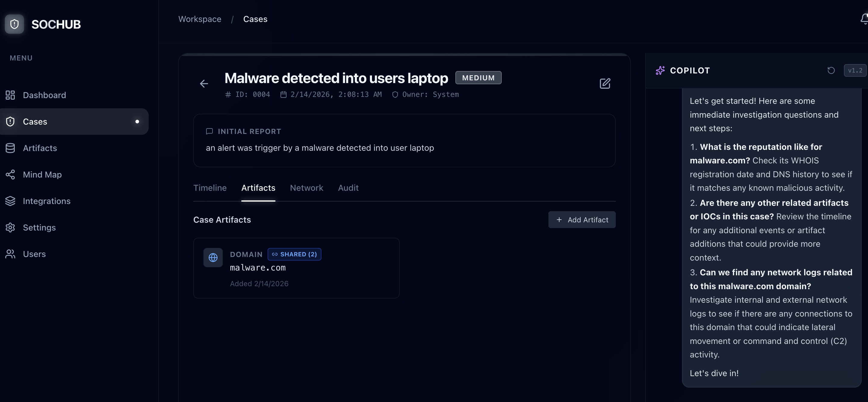Open the Dashboard from the sidebar

tap(44, 95)
